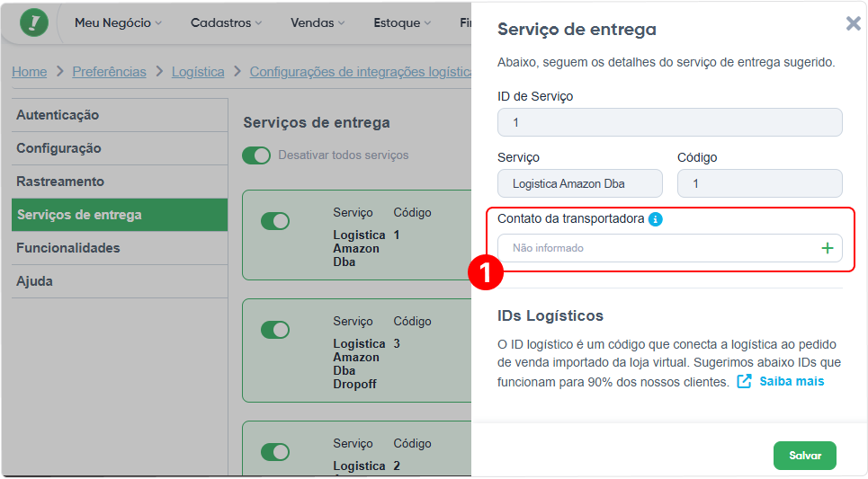Click the Serviço field with Logistica Amazon Dba
Screen dimensions: 868x479
click(579, 183)
